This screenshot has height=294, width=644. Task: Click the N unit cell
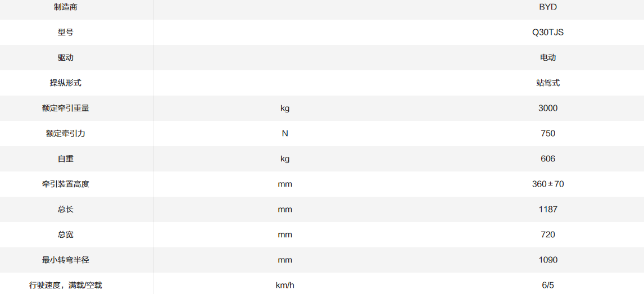click(x=285, y=133)
